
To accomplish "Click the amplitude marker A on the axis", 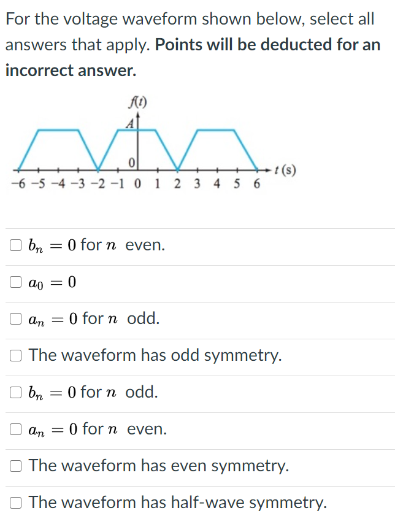I will [x=129, y=123].
